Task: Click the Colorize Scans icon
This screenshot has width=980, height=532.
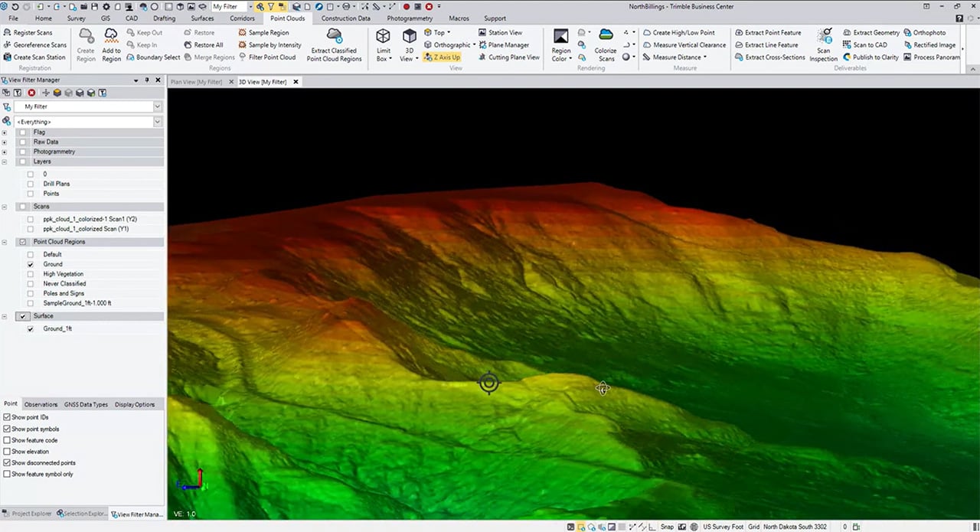Action: click(x=606, y=35)
